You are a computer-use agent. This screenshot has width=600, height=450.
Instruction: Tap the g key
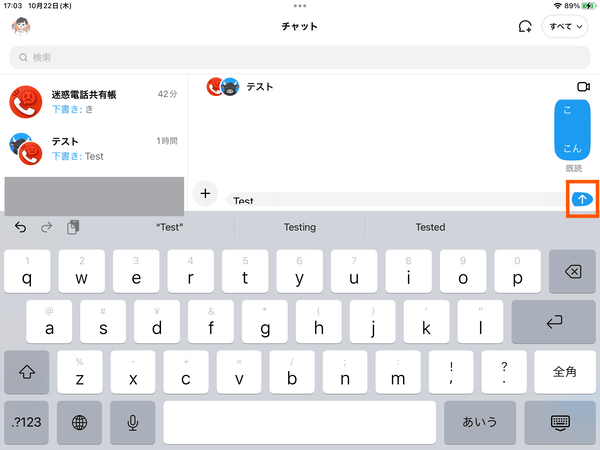[265, 322]
